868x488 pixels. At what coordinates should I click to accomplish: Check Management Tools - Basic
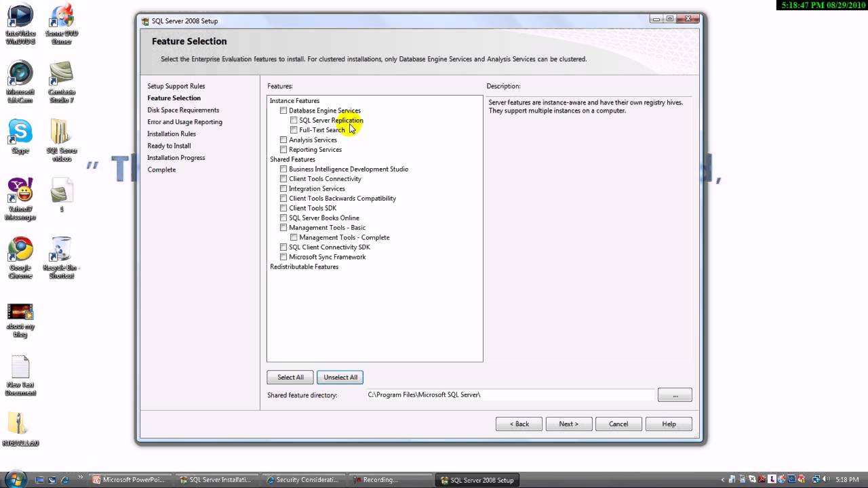point(283,228)
